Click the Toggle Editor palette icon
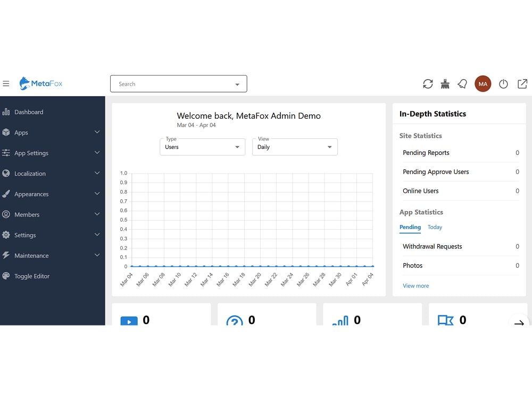 pos(6,276)
